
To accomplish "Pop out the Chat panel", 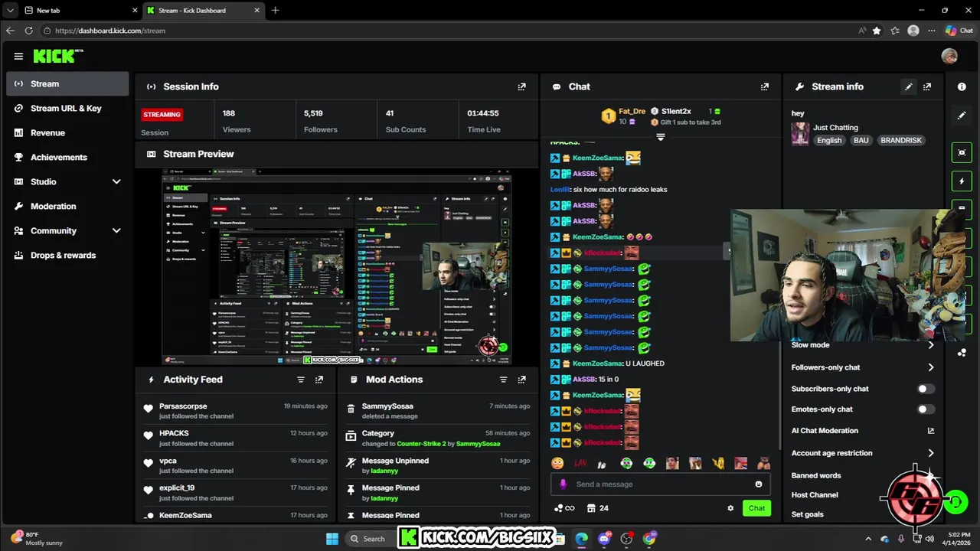I will (x=764, y=86).
